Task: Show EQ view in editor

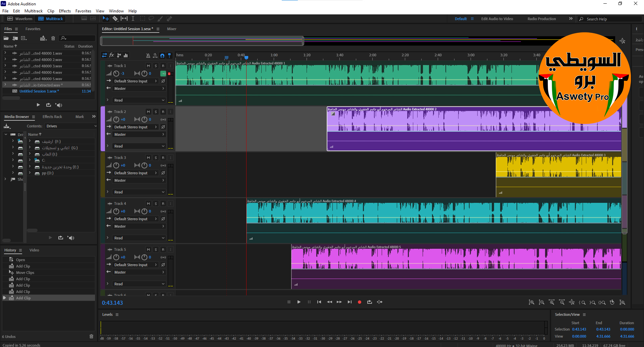Action: click(126, 55)
